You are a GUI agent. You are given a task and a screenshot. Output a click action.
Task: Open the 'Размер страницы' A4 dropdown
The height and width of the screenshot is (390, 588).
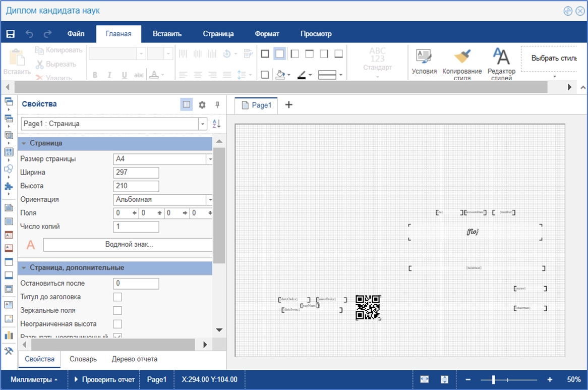209,159
